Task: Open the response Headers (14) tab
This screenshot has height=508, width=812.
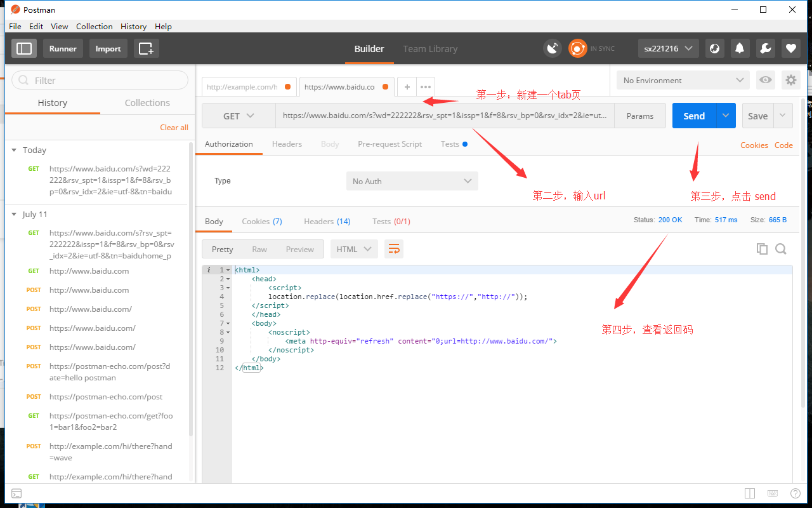Action: [327, 222]
